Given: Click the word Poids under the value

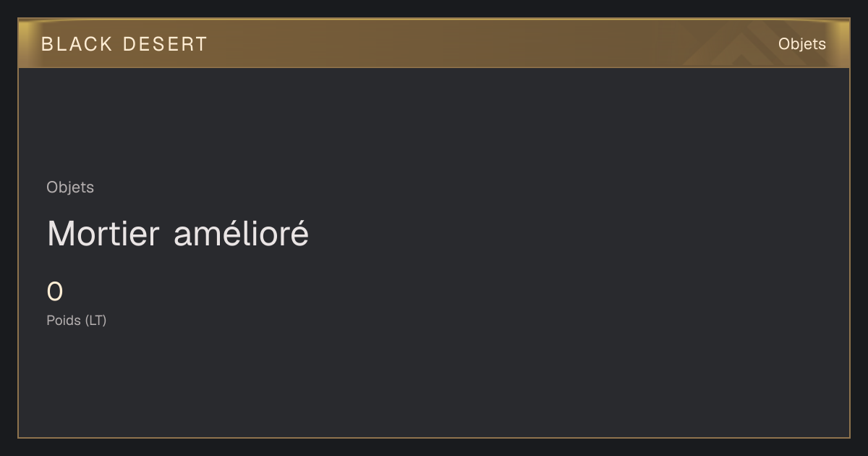Looking at the screenshot, I should tap(64, 320).
